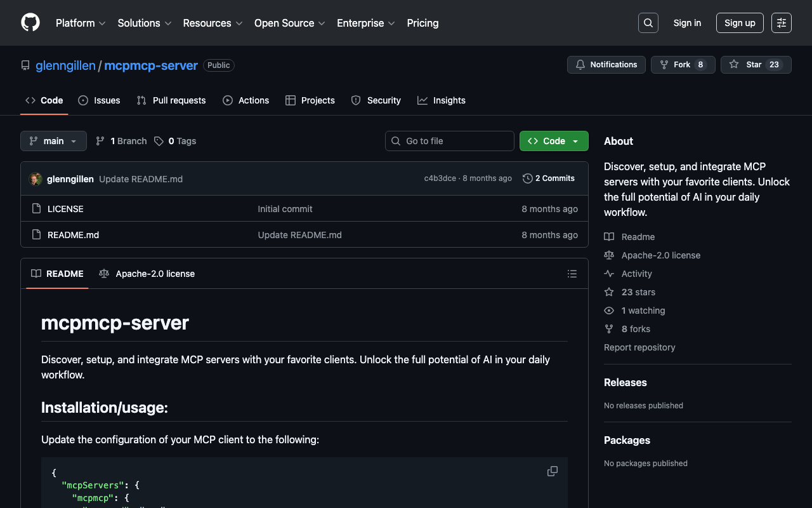Open the 2 Commits history
This screenshot has width=812, height=508.
coord(549,178)
